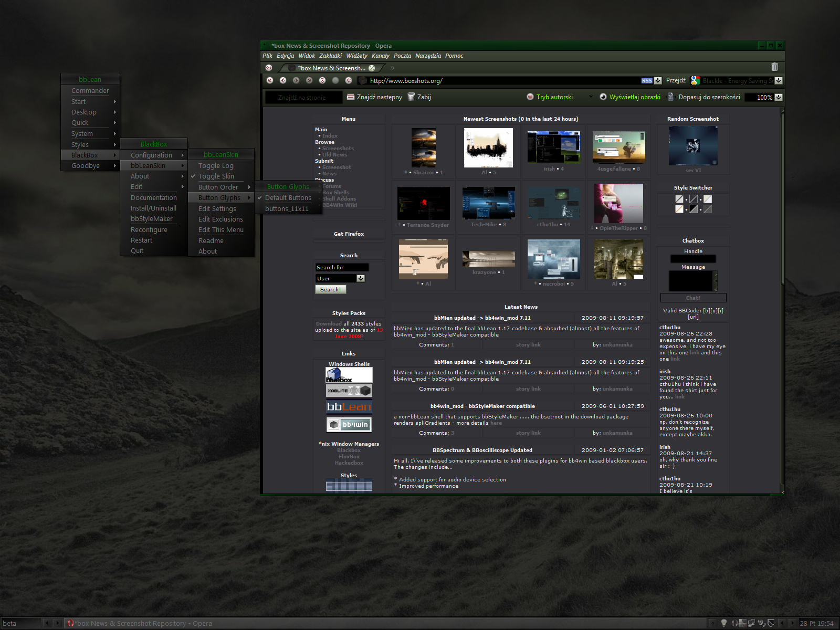Click Edit Exclusions in bbLeanSkin menu

click(x=220, y=219)
